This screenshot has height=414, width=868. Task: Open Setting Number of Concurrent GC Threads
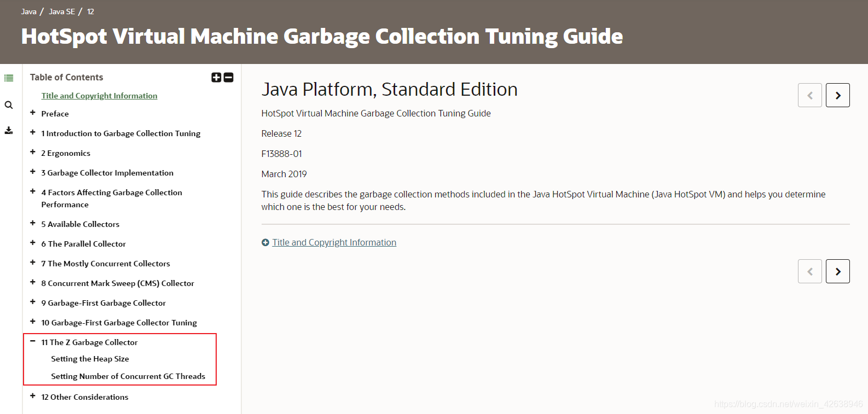click(128, 376)
